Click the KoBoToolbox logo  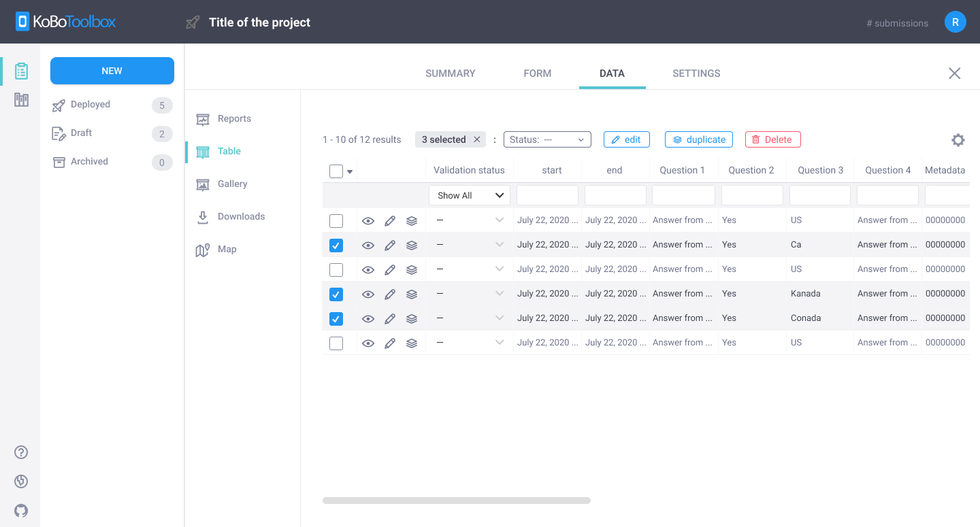tap(65, 21)
